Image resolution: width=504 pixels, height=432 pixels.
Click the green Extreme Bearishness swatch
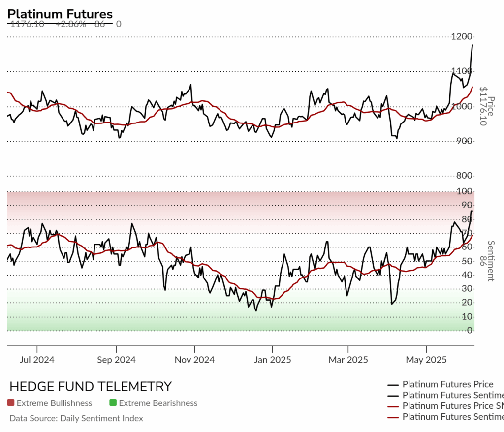(113, 403)
